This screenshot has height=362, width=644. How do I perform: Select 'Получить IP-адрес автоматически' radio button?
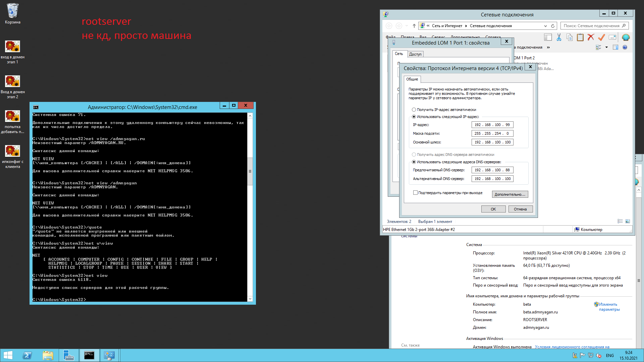point(414,110)
